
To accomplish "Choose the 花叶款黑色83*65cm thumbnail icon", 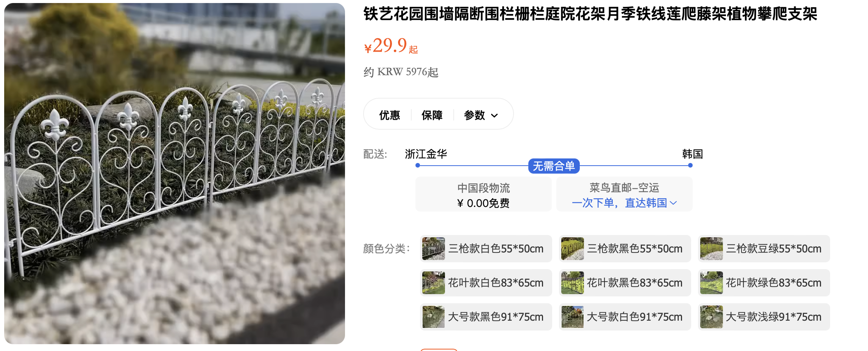I will click(x=572, y=283).
